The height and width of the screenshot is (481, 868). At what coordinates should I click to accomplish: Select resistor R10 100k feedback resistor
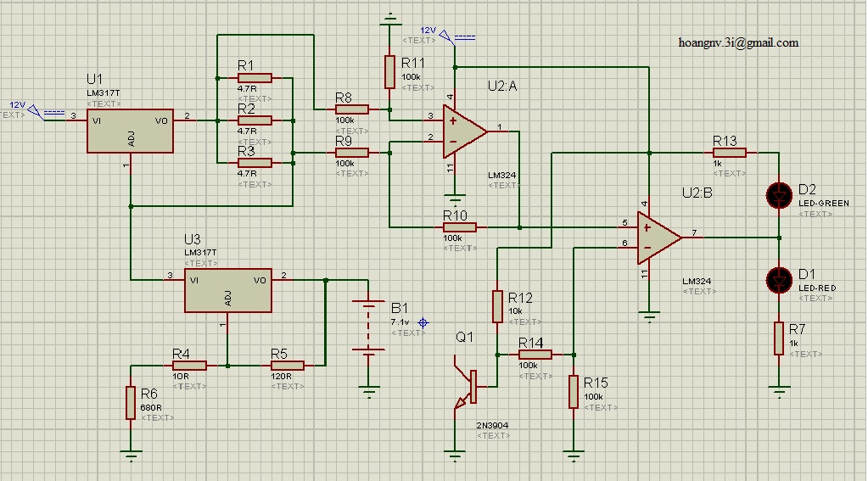(460, 227)
